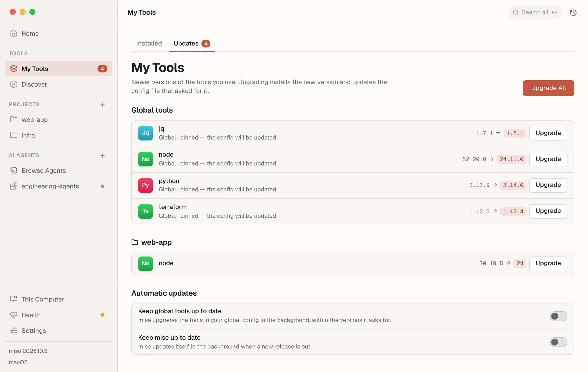Image resolution: width=588 pixels, height=372 pixels.
Task: Click the Automatic updates heading
Action: [x=164, y=293]
